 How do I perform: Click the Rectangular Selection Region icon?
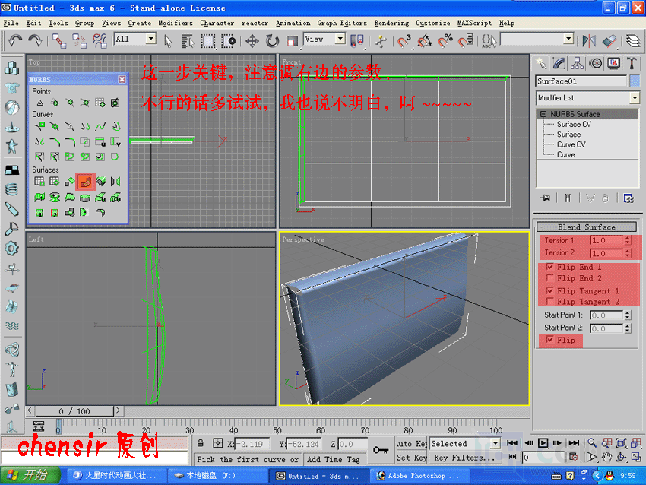(208, 41)
